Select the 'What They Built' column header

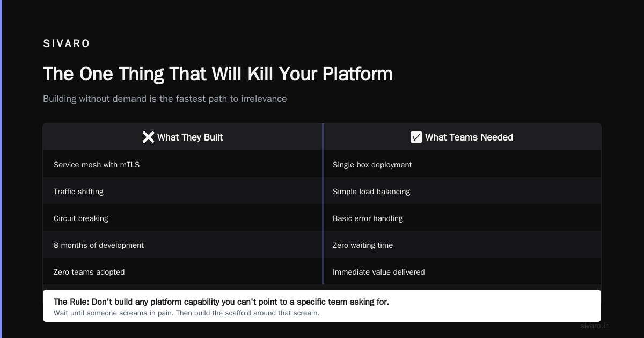coord(182,137)
